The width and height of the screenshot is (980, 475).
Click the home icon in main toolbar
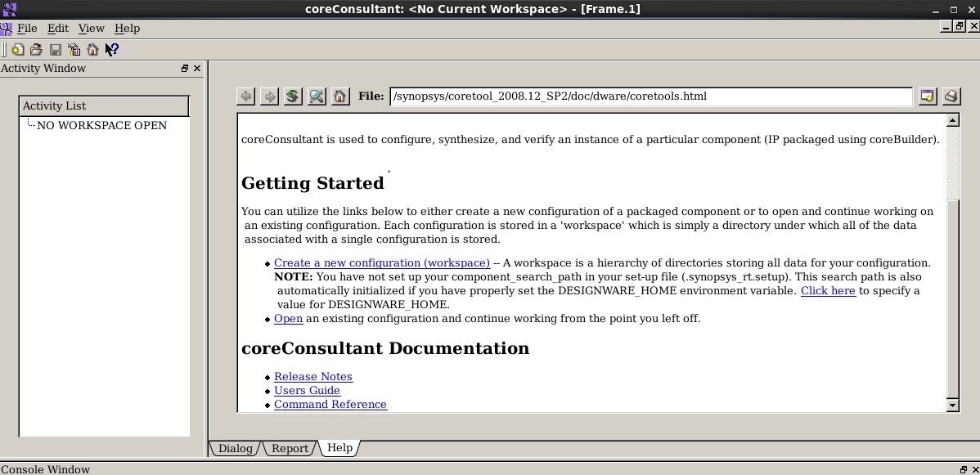click(92, 50)
